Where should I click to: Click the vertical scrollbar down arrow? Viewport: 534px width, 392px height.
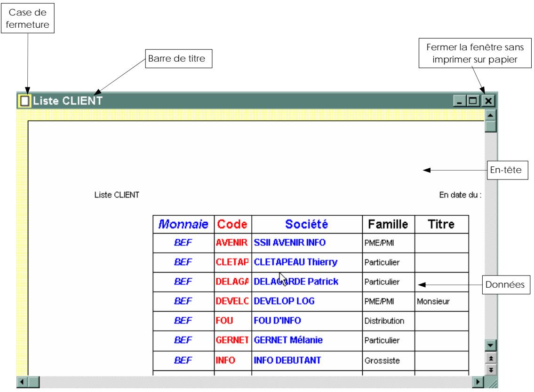(x=490, y=345)
